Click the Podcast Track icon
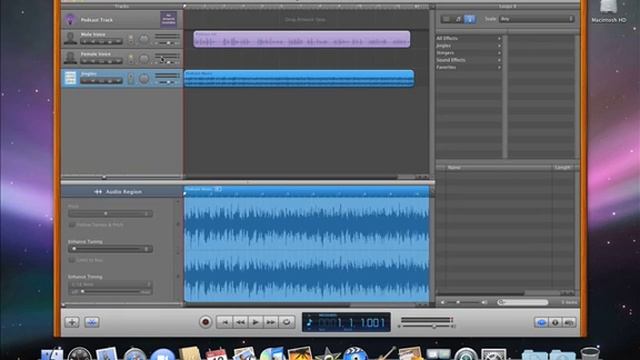The image size is (640, 360). (x=70, y=19)
